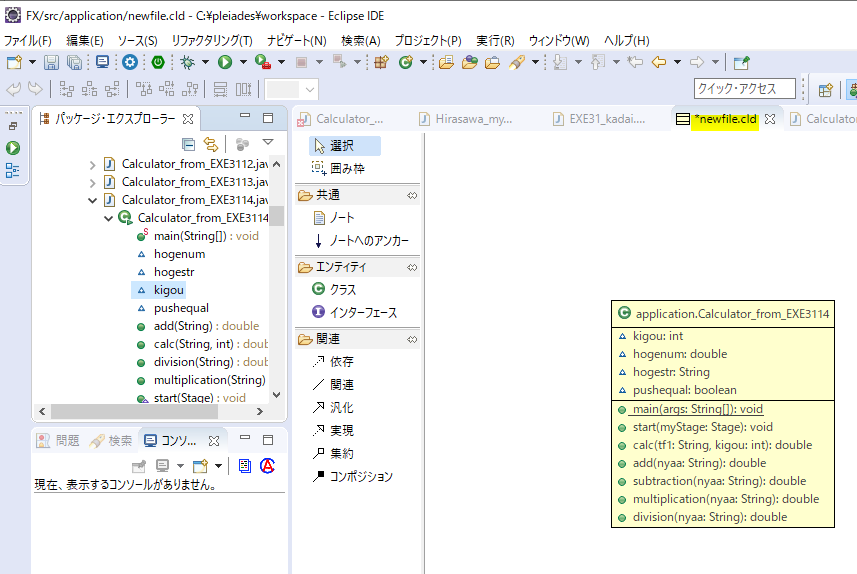857x574 pixels.
Task: Select the 関連 line tool
Action: [333, 384]
